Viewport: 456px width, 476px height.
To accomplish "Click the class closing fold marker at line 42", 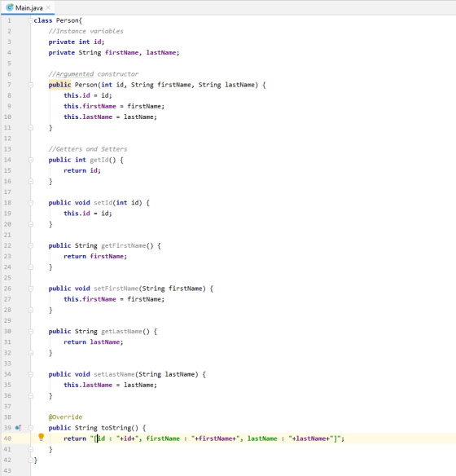I will point(31,460).
